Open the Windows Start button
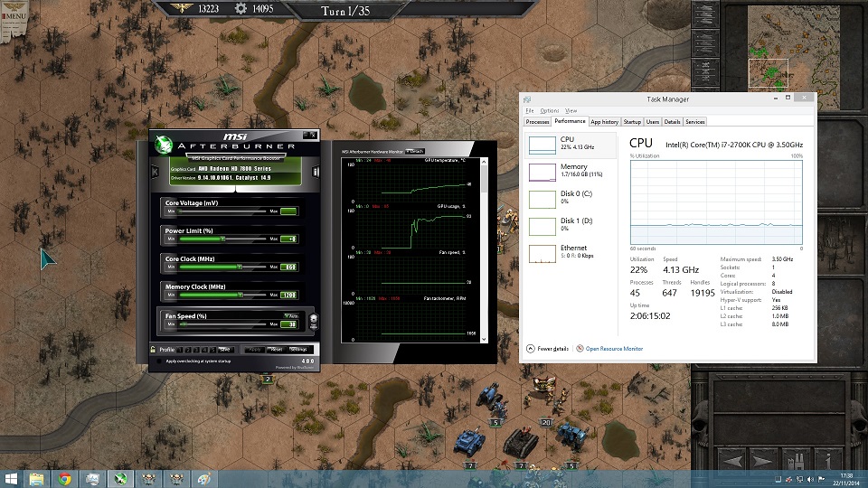Viewport: 868px width, 488px height. [x=11, y=479]
